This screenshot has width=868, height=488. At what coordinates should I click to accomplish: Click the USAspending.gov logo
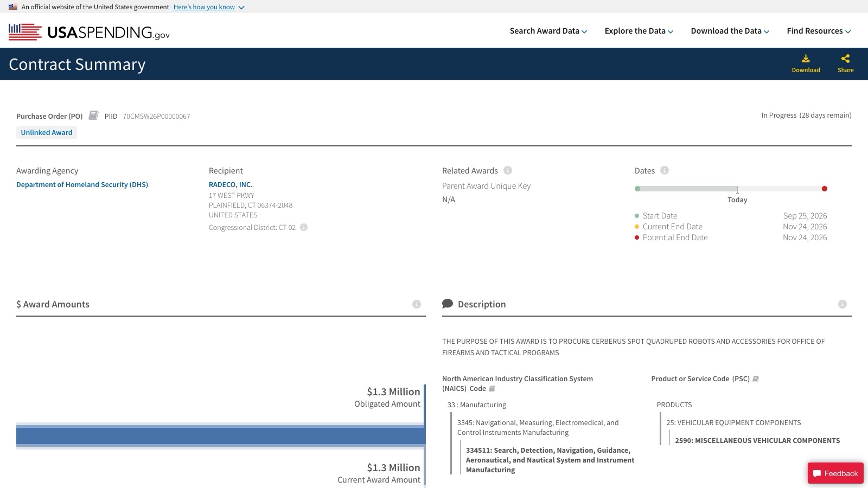point(89,32)
